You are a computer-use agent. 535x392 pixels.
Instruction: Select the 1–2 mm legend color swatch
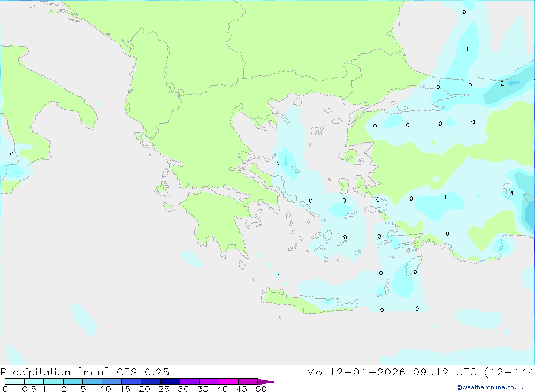(53, 381)
